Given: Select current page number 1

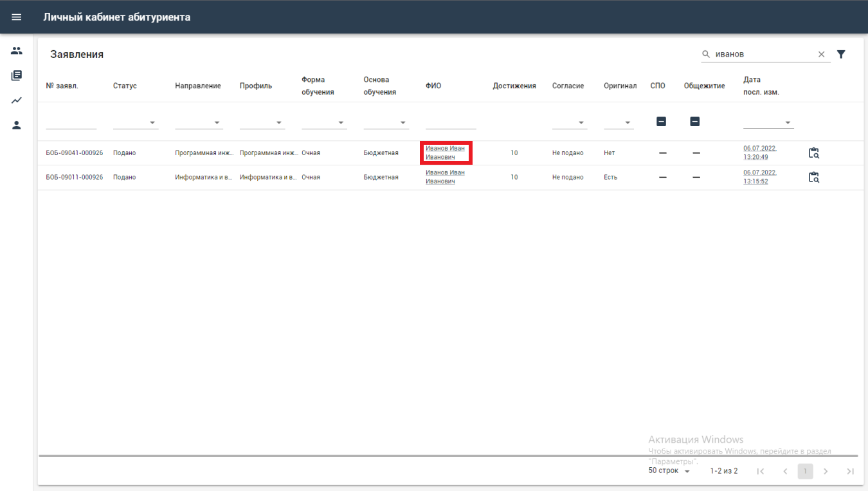Looking at the screenshot, I should click(x=805, y=471).
